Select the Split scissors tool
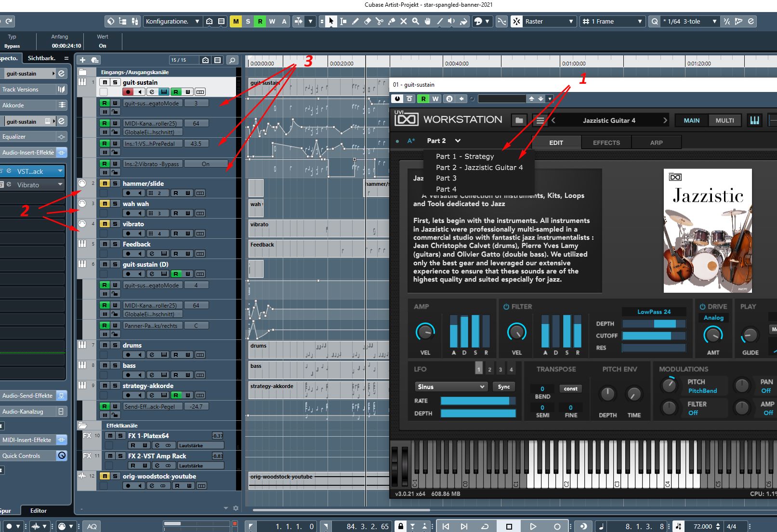This screenshot has height=532, width=777. coord(379,21)
